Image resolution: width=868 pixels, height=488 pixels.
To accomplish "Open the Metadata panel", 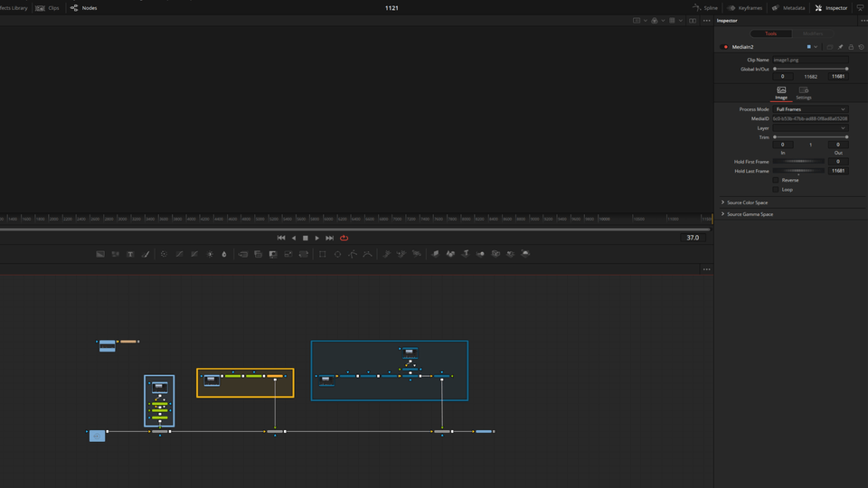I will click(x=788, y=8).
